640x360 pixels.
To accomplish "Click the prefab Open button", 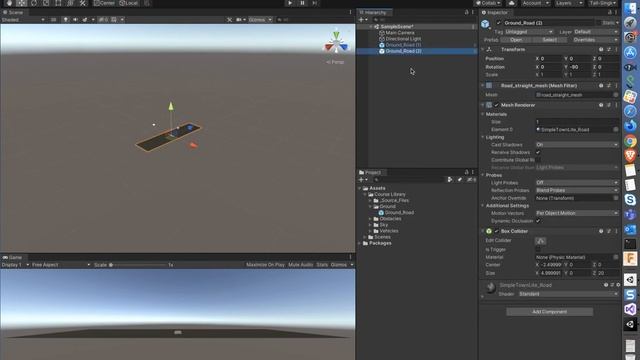I will (516, 40).
